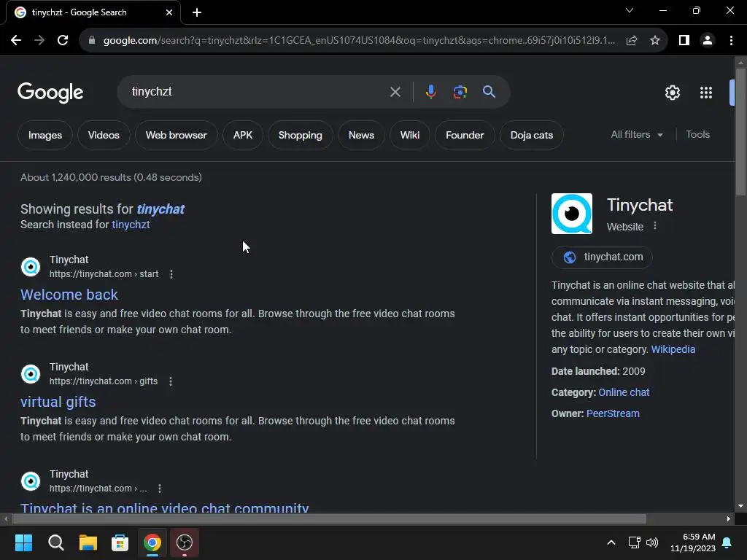The image size is (747, 560).
Task: Click the horizontal page scrollbar
Action: point(329,518)
